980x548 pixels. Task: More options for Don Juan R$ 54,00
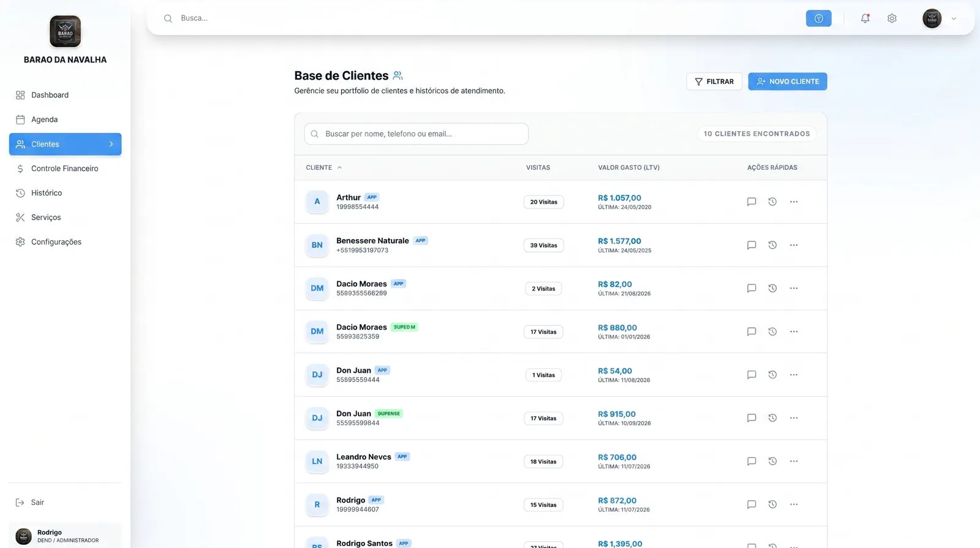point(794,375)
